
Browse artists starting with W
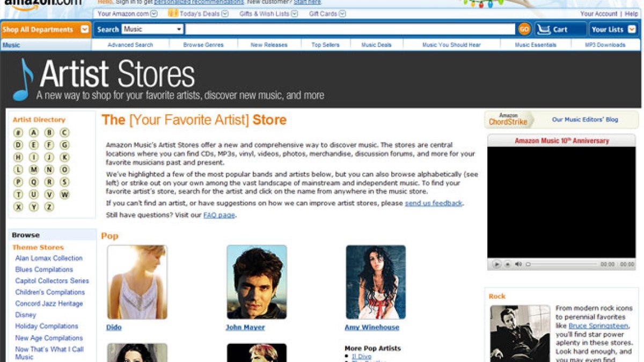tap(64, 194)
